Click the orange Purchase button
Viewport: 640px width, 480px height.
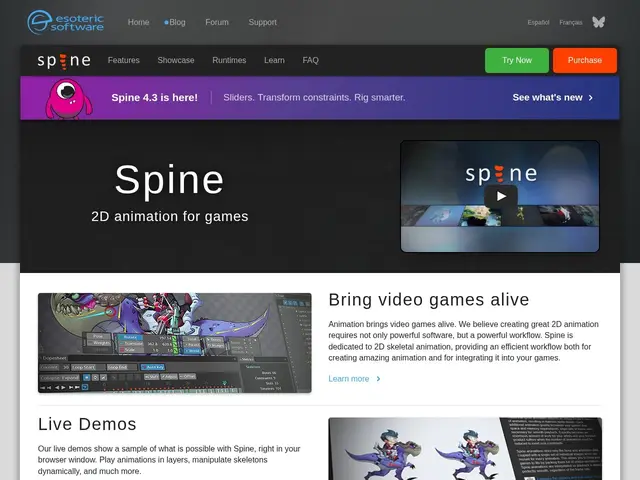click(585, 60)
